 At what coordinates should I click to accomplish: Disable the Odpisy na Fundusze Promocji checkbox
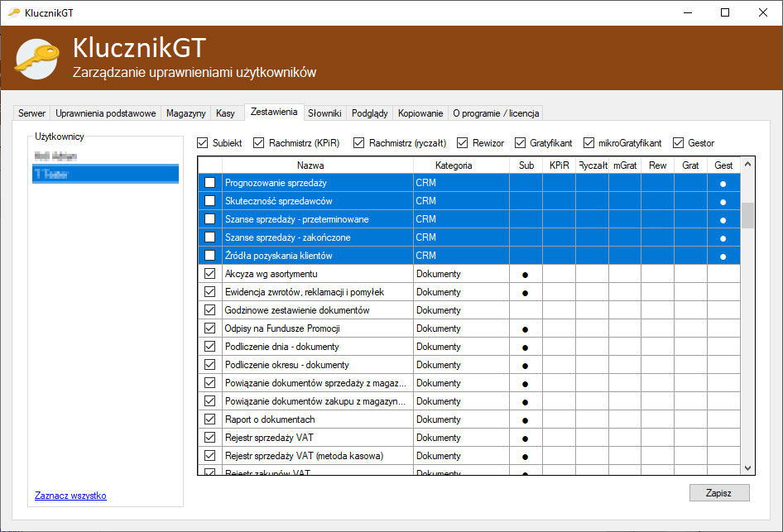pos(209,328)
